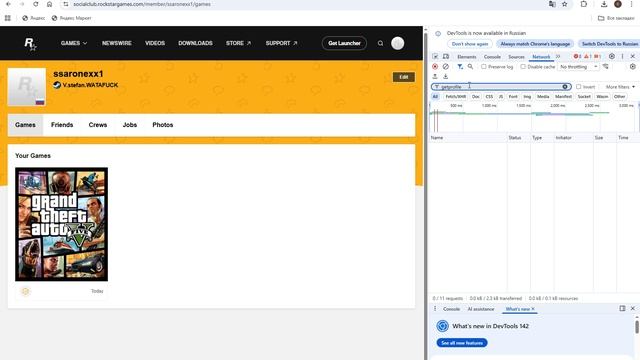Viewport: 640px width, 360px height.
Task: Open the Crews profile tab
Action: click(x=98, y=125)
